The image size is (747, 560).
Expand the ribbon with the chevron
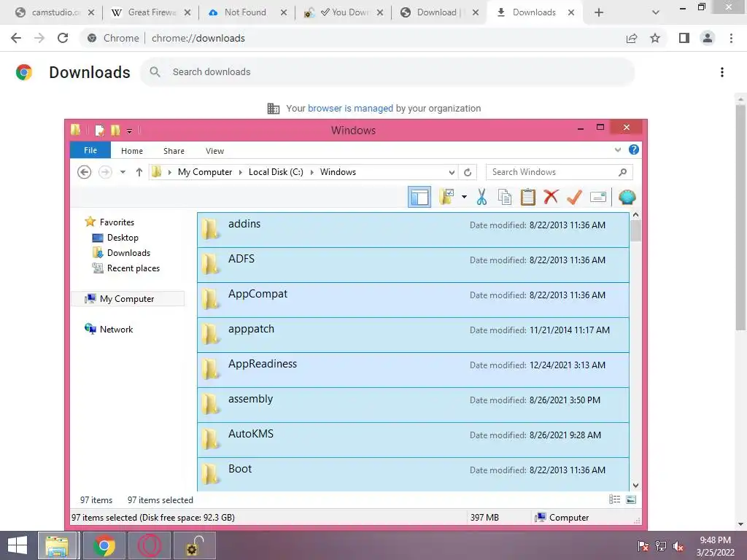[x=618, y=150]
